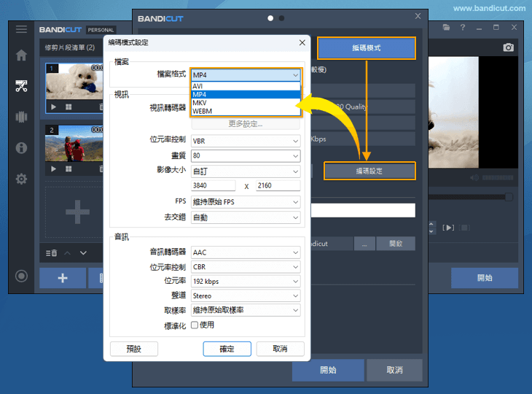Screen dimensions: 532x394
Task: Open settings via the sidebar gear icon
Action: (21, 179)
